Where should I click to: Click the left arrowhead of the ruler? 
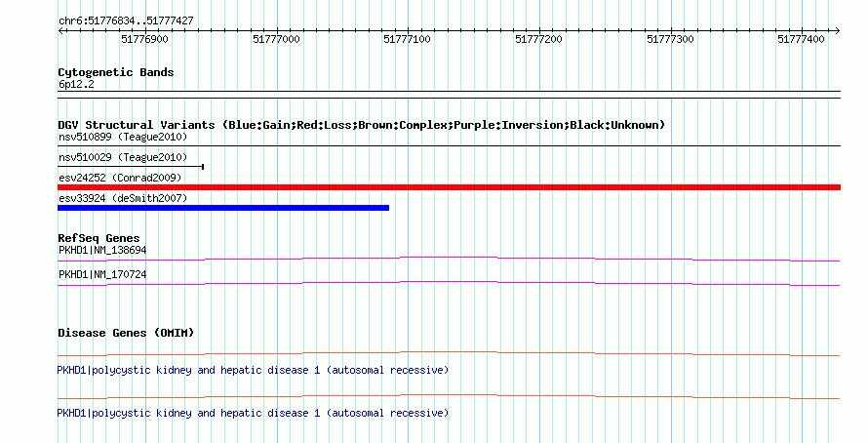click(60, 30)
